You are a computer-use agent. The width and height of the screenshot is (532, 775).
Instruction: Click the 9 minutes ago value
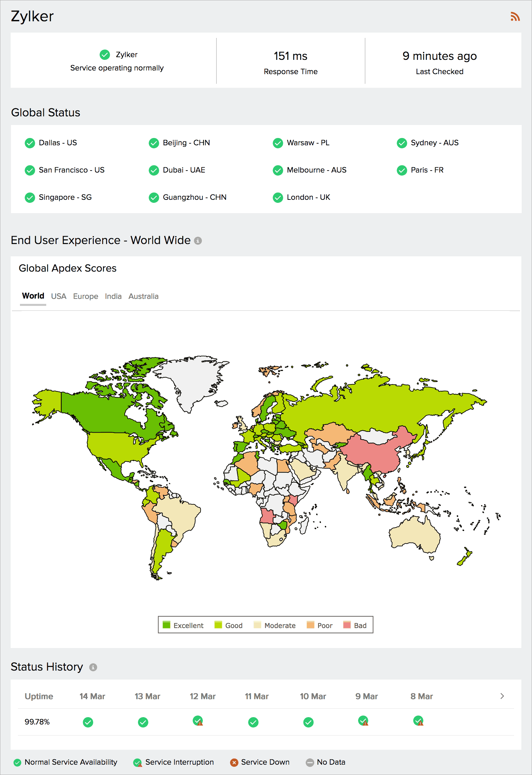[x=440, y=56]
